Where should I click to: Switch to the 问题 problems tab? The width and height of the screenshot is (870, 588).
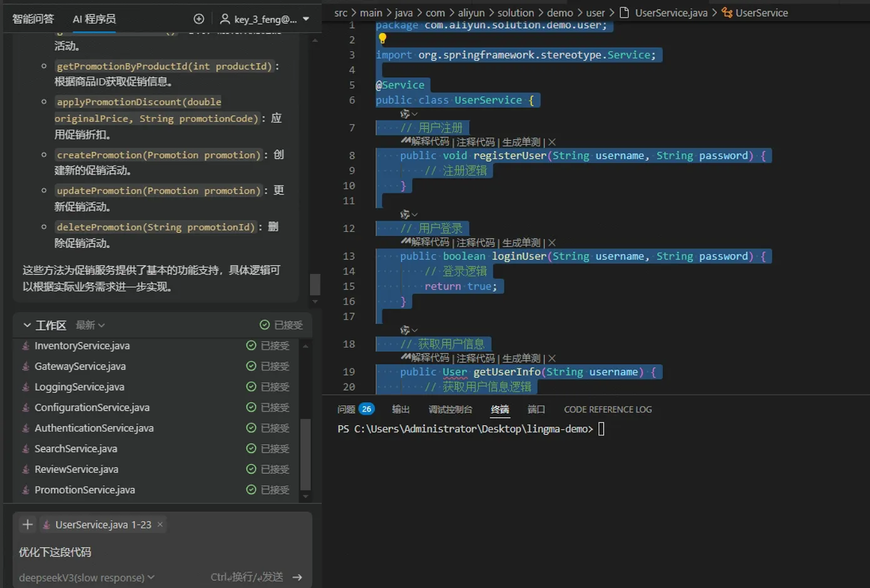(346, 409)
